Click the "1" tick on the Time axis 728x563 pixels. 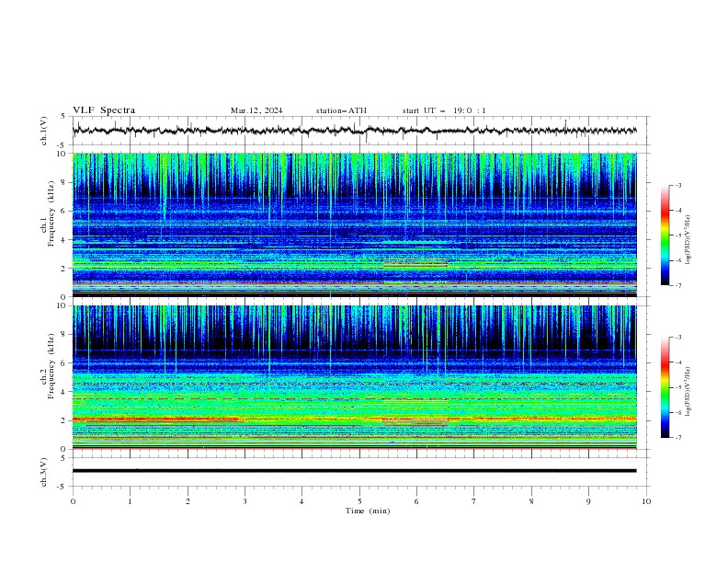pyautogui.click(x=130, y=501)
